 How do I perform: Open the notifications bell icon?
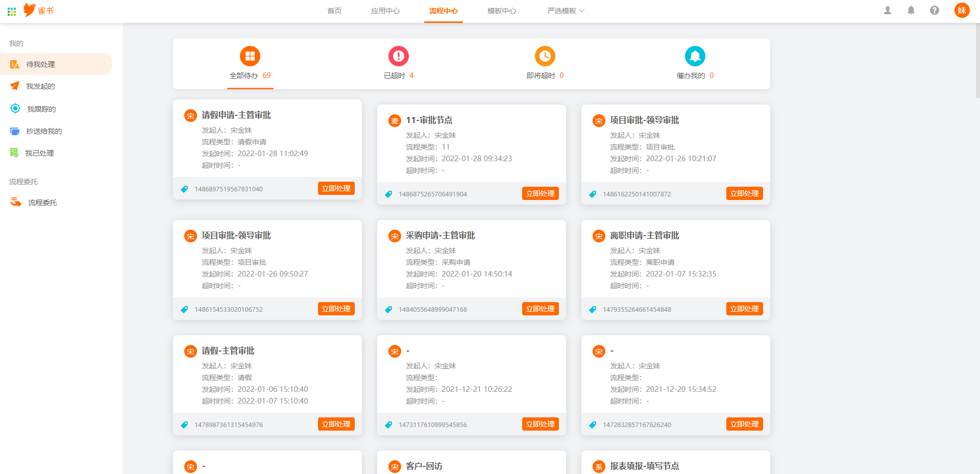click(x=911, y=10)
